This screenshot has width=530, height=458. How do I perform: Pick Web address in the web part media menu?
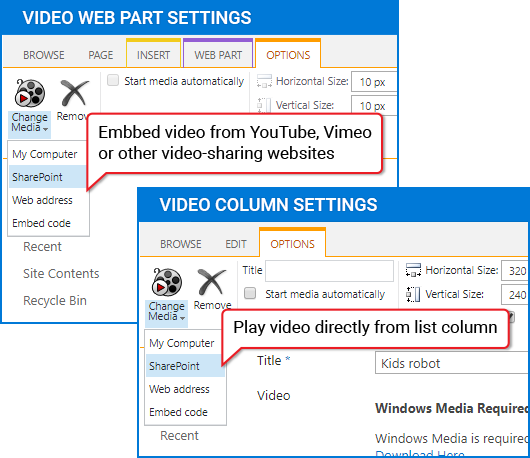(48, 200)
